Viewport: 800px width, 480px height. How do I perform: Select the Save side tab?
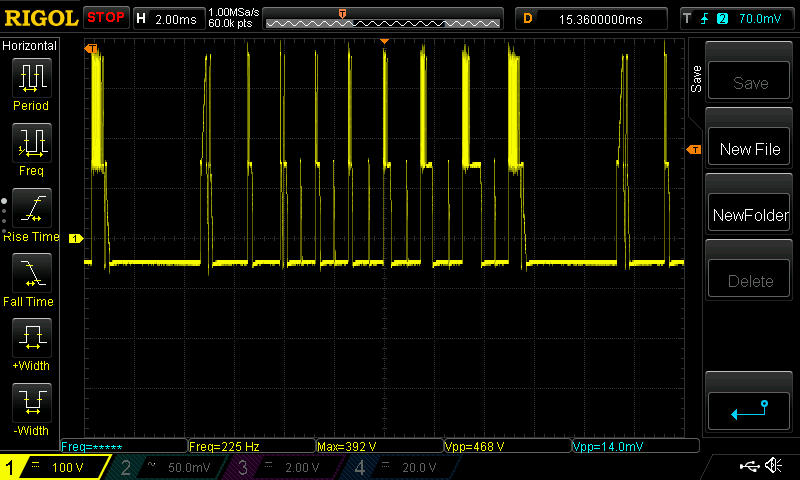tap(696, 80)
